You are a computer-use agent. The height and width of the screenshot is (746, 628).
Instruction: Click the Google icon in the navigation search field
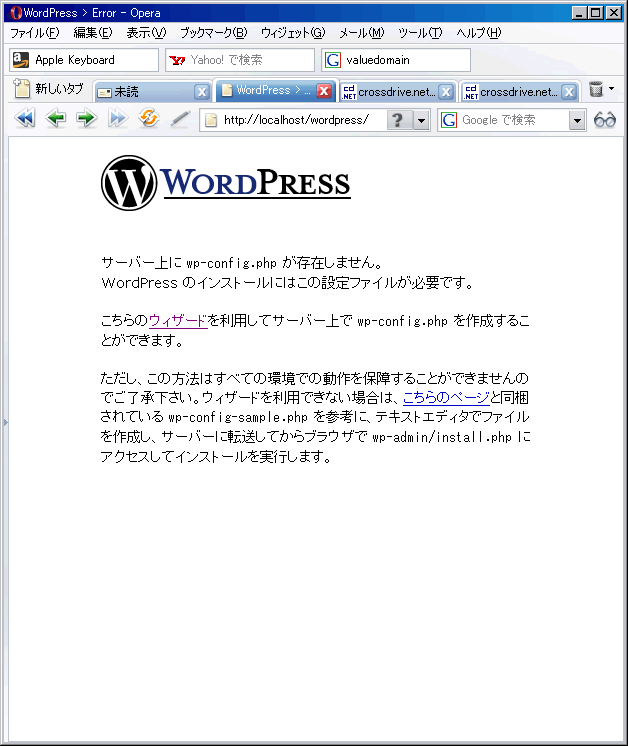pyautogui.click(x=449, y=120)
